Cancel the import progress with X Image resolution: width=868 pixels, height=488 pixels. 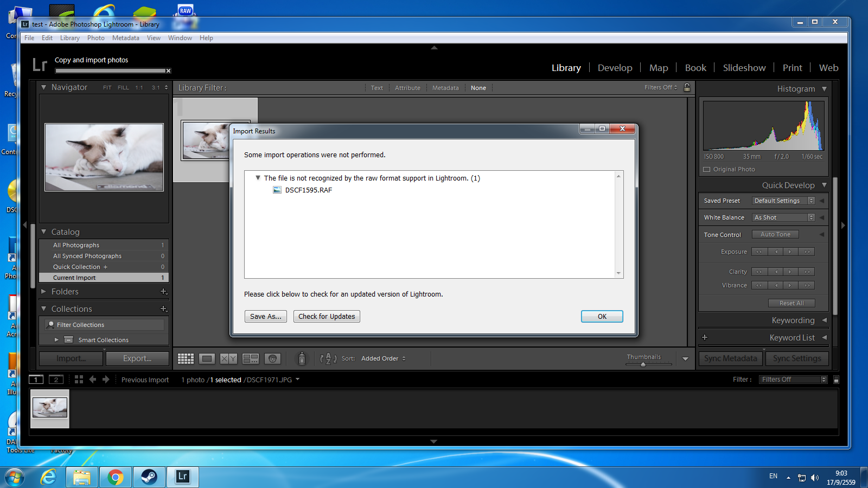[168, 70]
